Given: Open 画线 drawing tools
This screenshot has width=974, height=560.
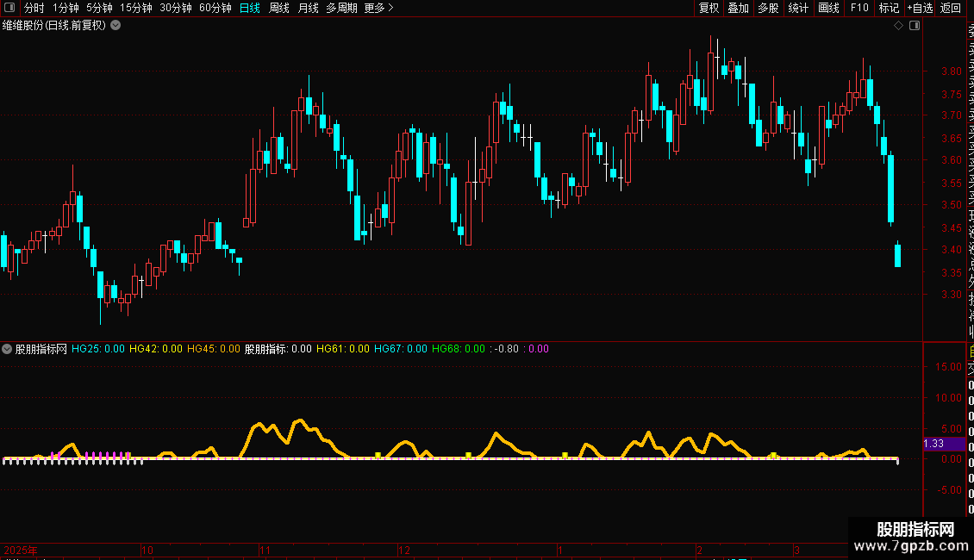Looking at the screenshot, I should click(828, 8).
